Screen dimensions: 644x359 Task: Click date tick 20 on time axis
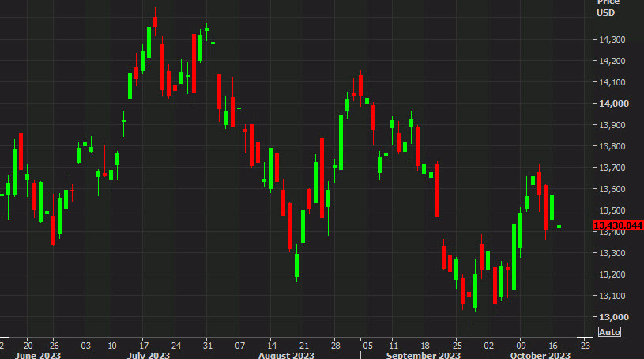28,346
